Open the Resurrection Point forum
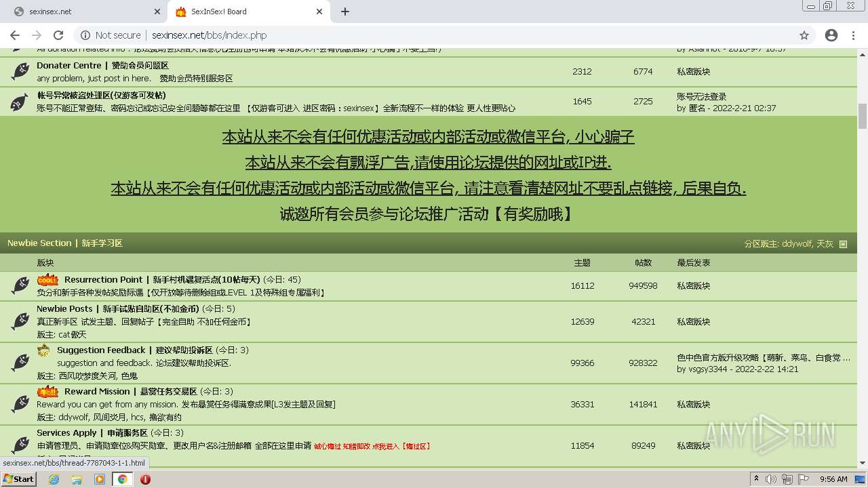The image size is (868, 488). [162, 279]
